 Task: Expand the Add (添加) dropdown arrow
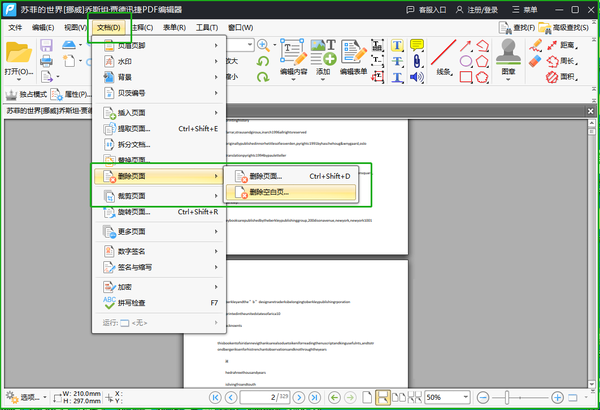click(323, 79)
